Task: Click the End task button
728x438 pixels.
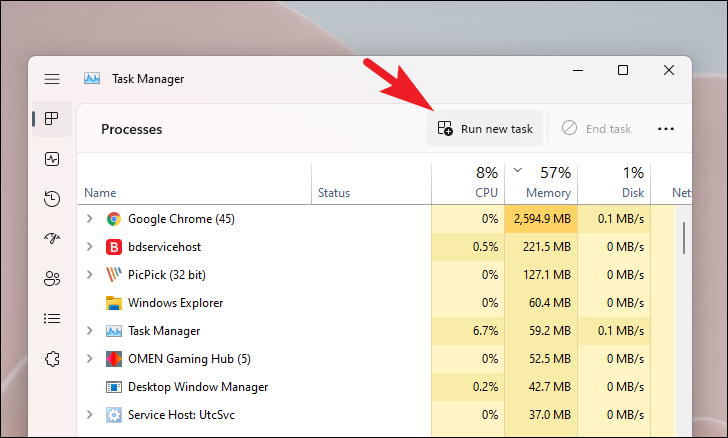Action: pos(596,128)
